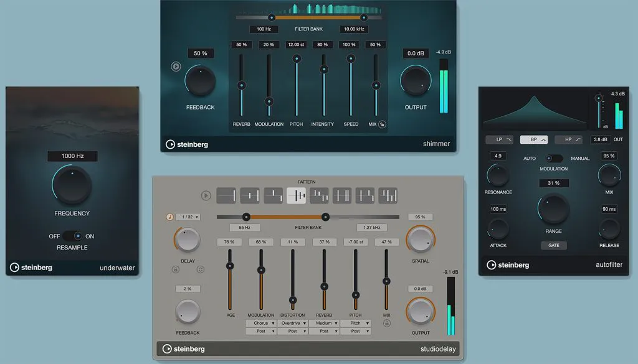Select the sixth studiodelay pattern icon
Screen dimensions: 638x364
click(342, 195)
